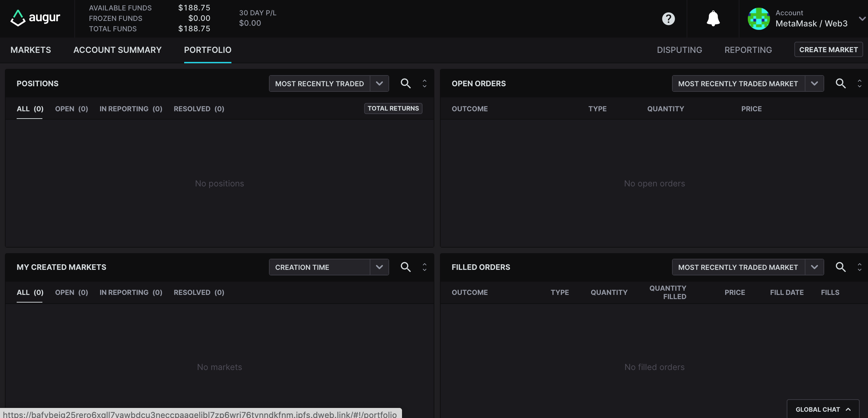Screen dimensions: 868x418
Task: Expand the account dropdown chevron
Action: pos(862,19)
